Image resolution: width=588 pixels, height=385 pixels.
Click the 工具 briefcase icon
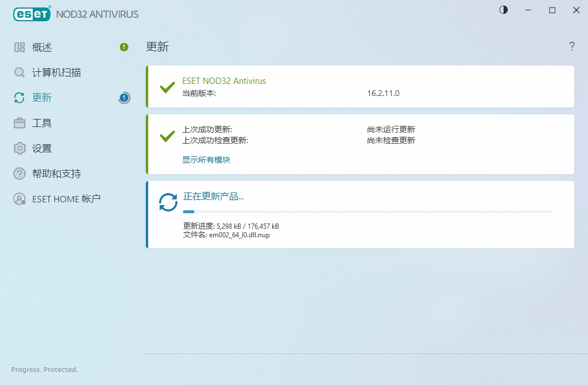(x=20, y=123)
